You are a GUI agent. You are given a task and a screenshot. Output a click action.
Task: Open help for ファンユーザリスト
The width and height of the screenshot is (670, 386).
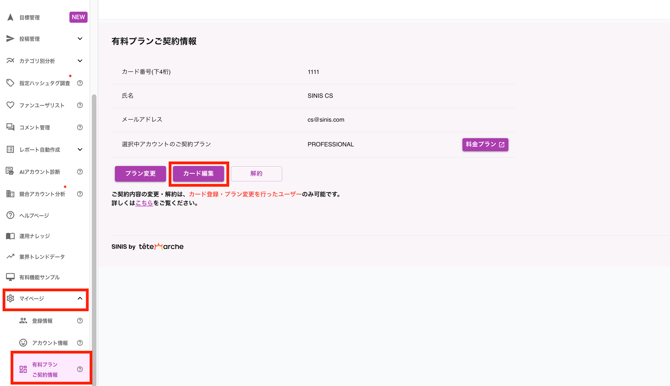tap(80, 105)
